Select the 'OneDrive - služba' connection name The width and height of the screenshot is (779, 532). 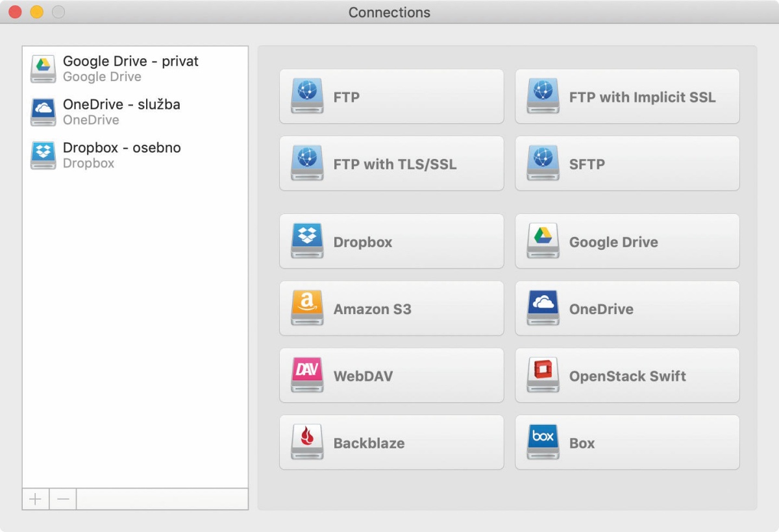(x=121, y=104)
